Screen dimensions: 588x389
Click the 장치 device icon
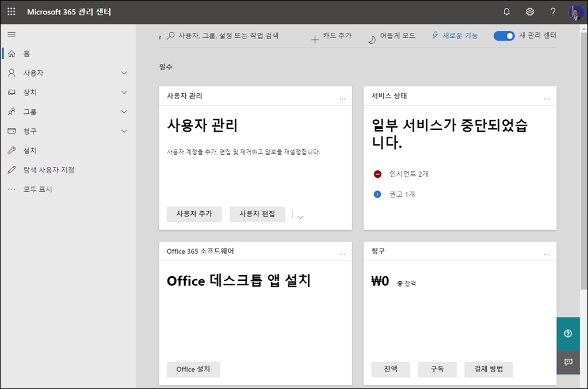12,92
